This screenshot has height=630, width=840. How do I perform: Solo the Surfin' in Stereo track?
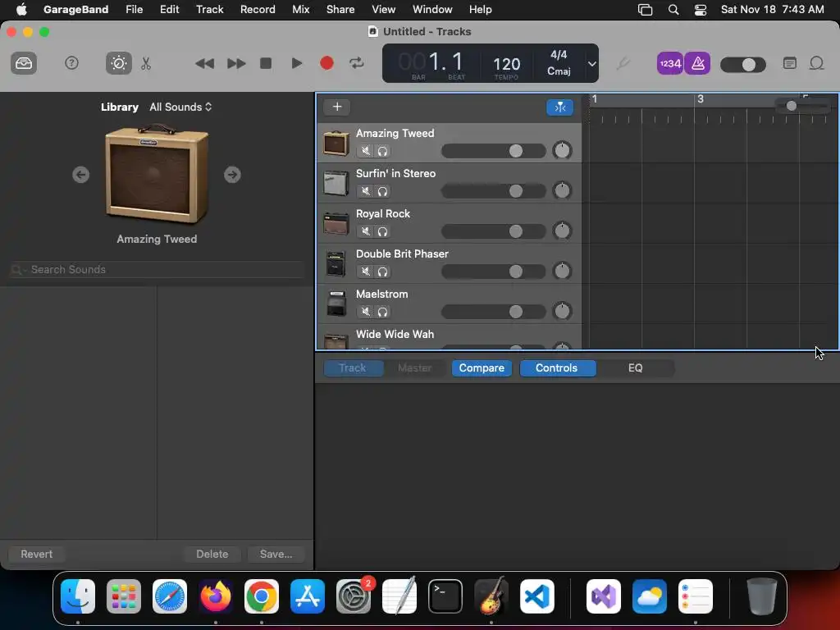pyautogui.click(x=382, y=191)
